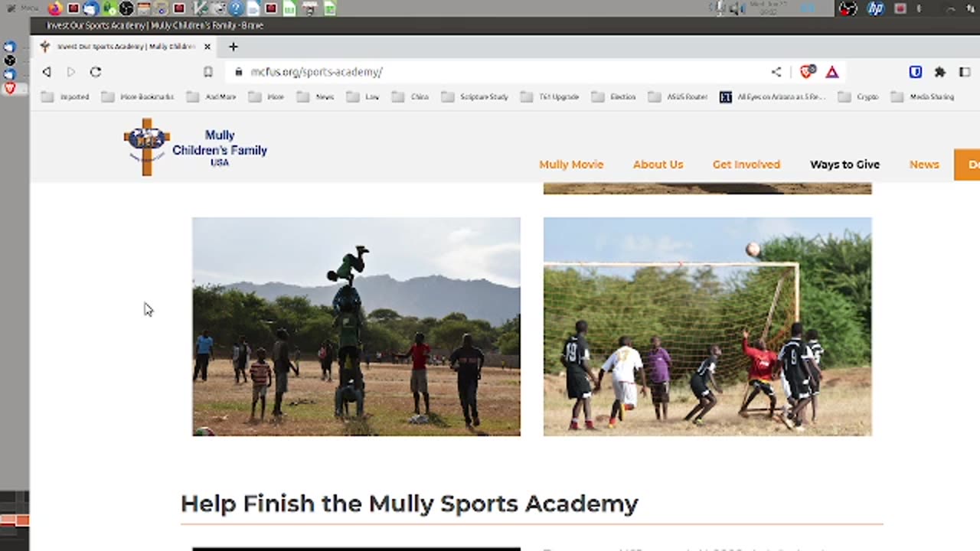980x551 pixels.
Task: Click the microphone icon in system tray
Action: click(x=719, y=8)
